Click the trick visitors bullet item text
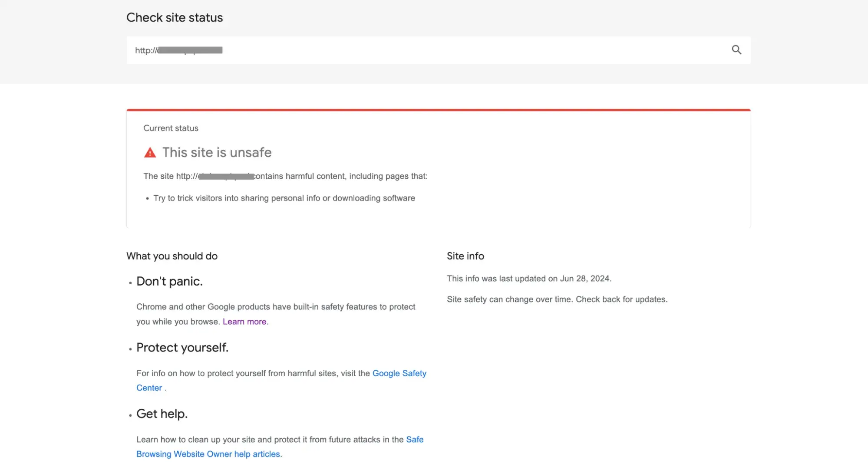 (x=284, y=198)
